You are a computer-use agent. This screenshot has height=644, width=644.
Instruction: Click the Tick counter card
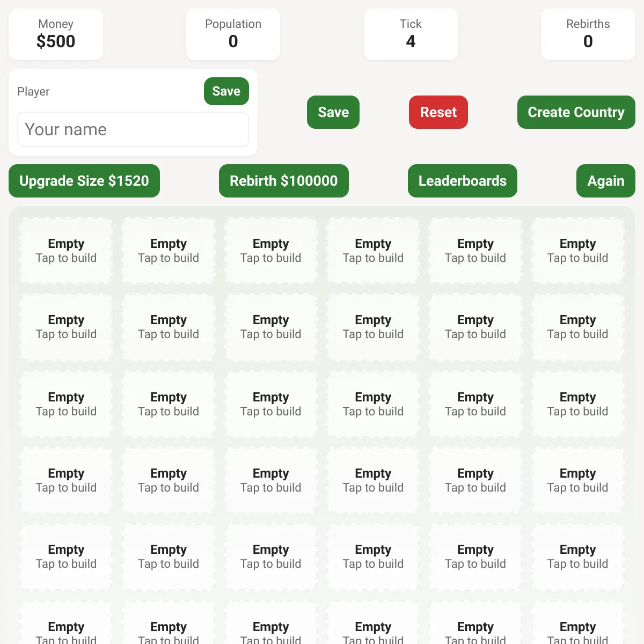coord(411,34)
